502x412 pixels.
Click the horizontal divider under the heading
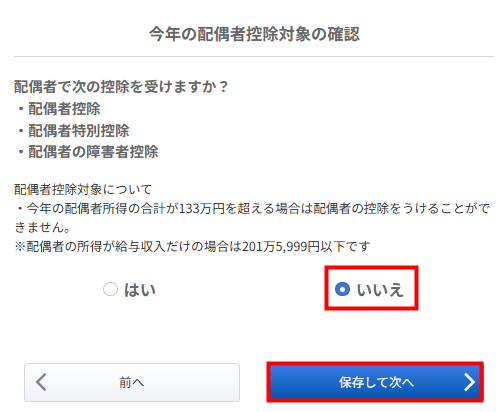pos(254,56)
